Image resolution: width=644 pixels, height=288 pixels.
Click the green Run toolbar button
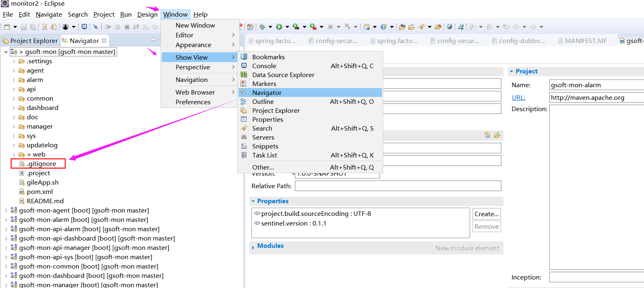pos(279,27)
